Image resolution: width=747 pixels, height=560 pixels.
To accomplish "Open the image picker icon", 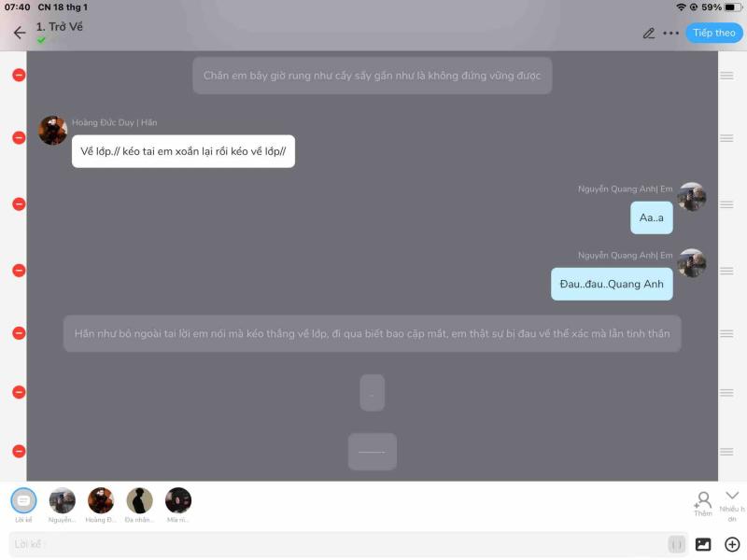I will [703, 544].
